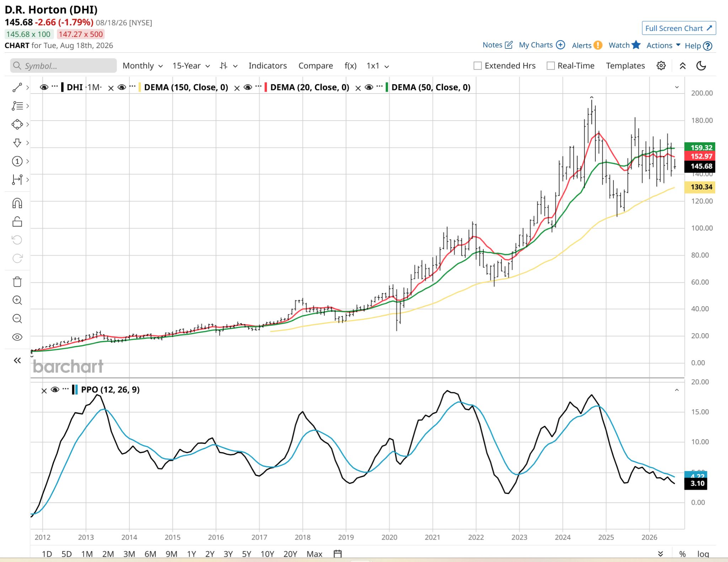
Task: Open the Help link
Action: pyautogui.click(x=698, y=46)
